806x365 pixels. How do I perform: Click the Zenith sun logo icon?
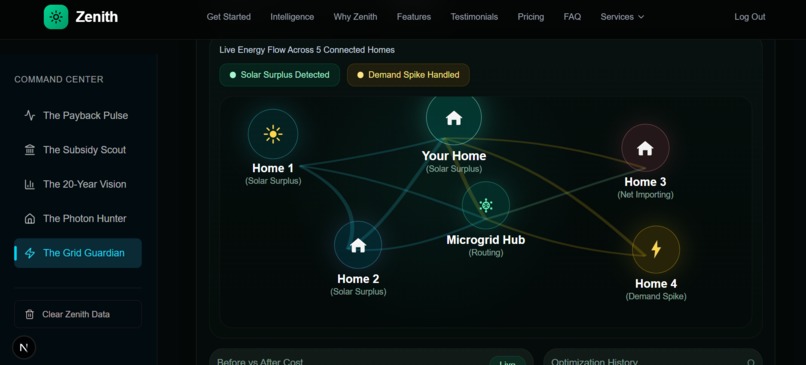(56, 17)
